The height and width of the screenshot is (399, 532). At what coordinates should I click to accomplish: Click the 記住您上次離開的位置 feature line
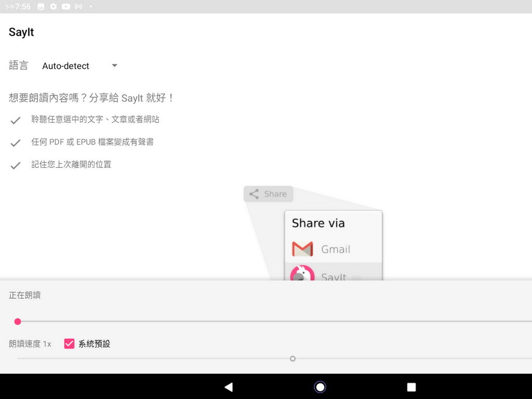click(71, 165)
